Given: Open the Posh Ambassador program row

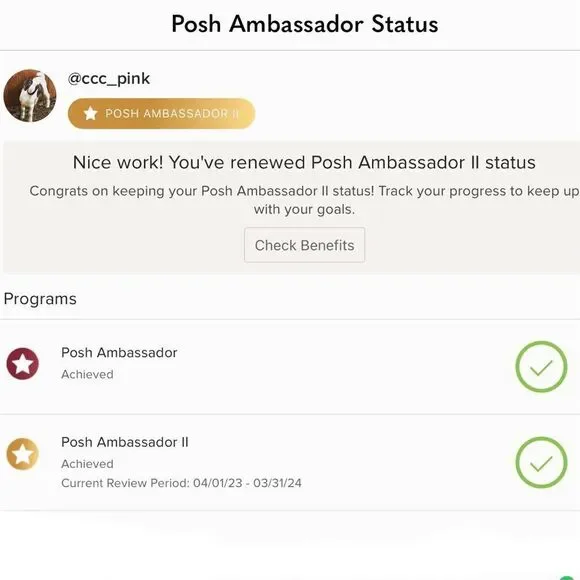Looking at the screenshot, I should pyautogui.click(x=290, y=367).
